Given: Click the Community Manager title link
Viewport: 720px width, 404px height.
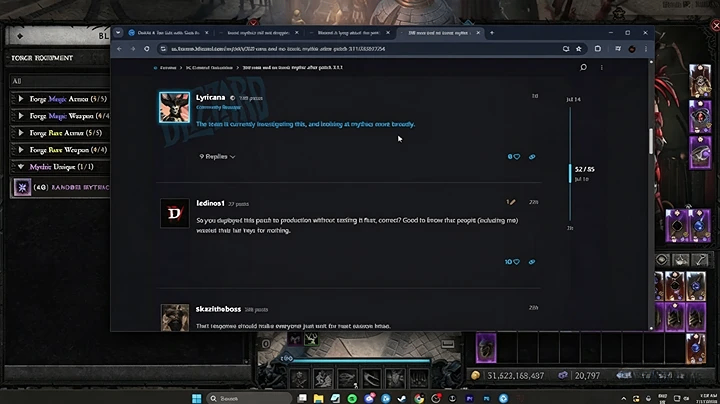Looking at the screenshot, I should pos(219,107).
